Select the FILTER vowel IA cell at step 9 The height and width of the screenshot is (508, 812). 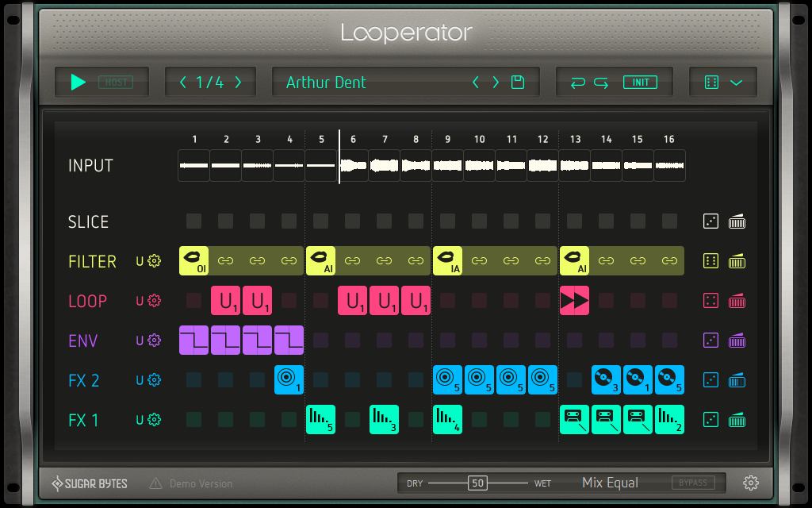pyautogui.click(x=447, y=260)
